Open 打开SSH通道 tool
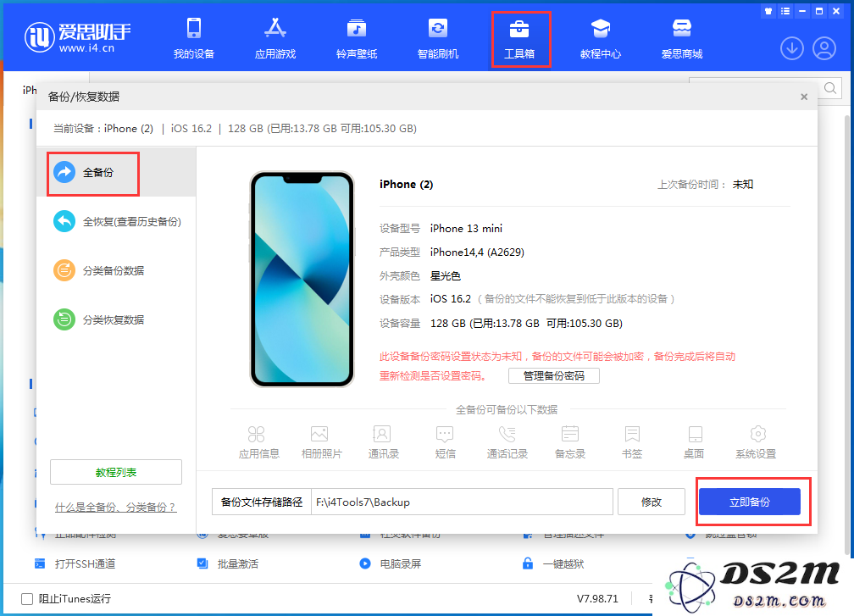 (75, 563)
